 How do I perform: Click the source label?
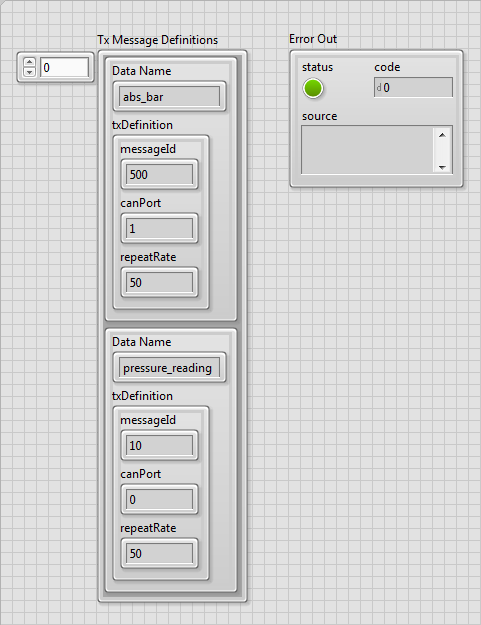319,116
